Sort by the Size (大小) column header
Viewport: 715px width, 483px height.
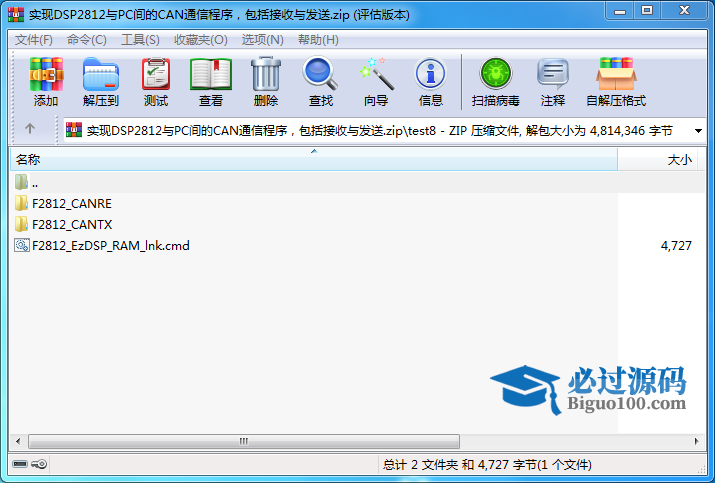[x=658, y=160]
